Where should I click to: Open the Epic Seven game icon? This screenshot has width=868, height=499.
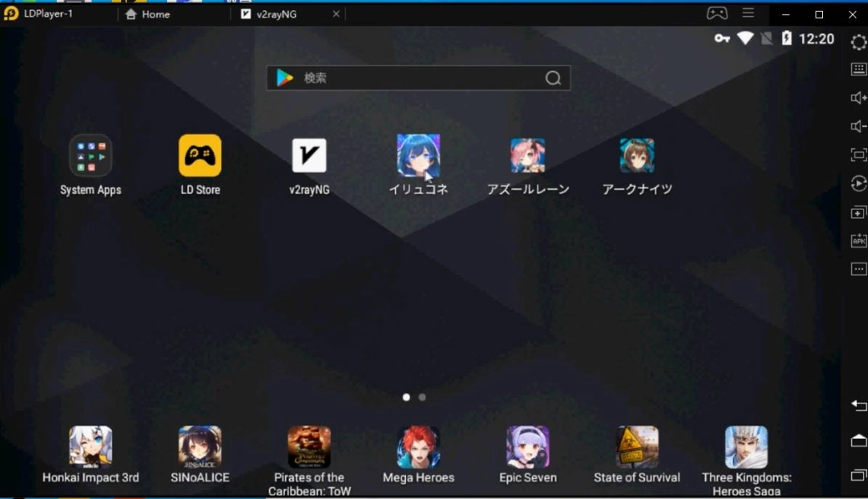click(527, 447)
